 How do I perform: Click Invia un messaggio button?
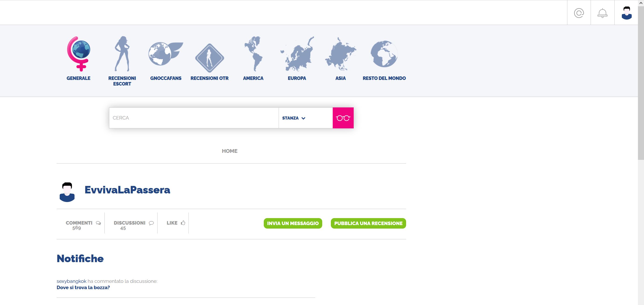coord(293,223)
